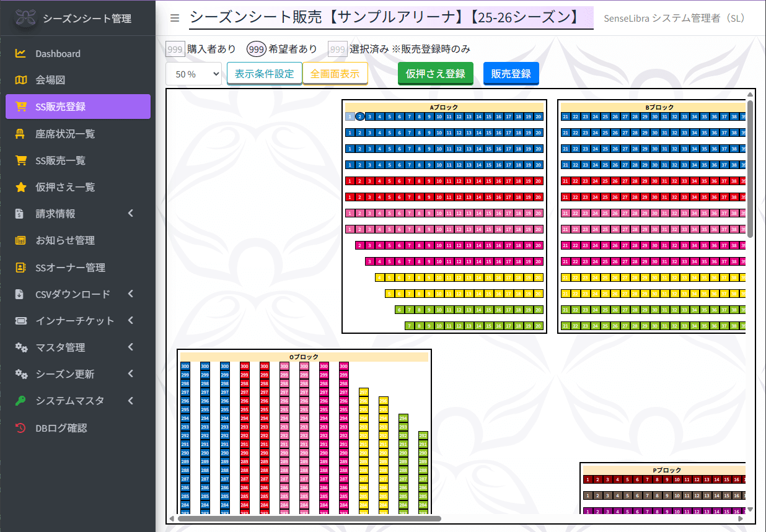Image resolution: width=766 pixels, height=532 pixels.
Task: Open the 50 % zoom dropdown
Action: click(x=193, y=74)
